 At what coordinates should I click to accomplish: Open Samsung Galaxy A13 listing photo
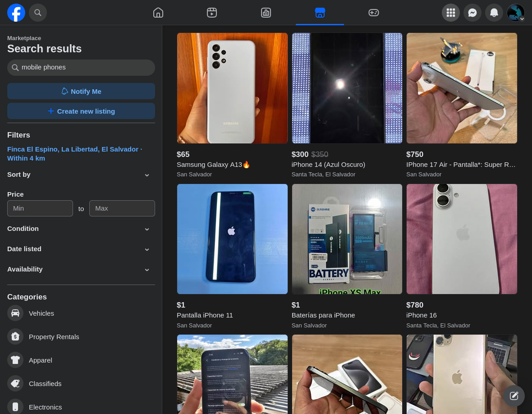pos(232,88)
